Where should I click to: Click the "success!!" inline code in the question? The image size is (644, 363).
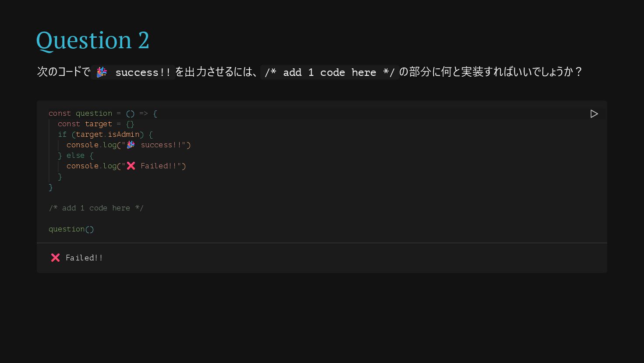143,72
